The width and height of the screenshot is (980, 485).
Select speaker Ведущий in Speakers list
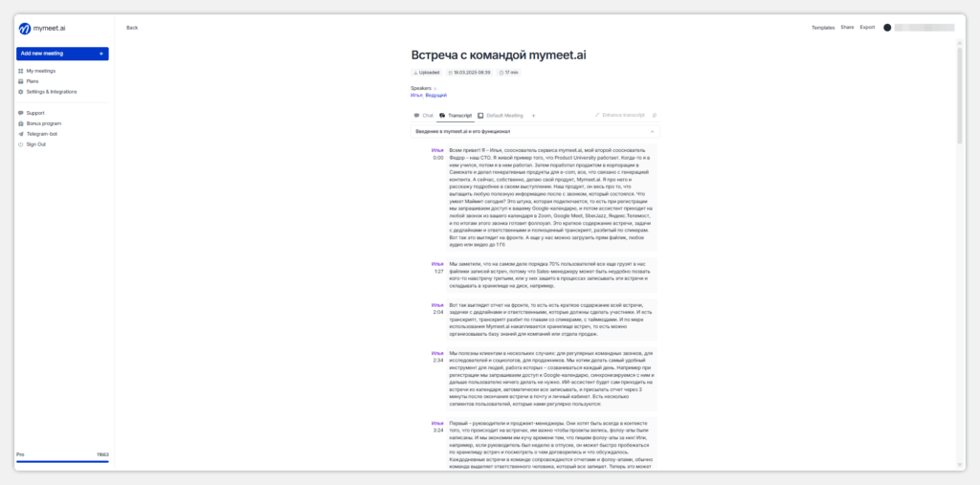click(435, 95)
